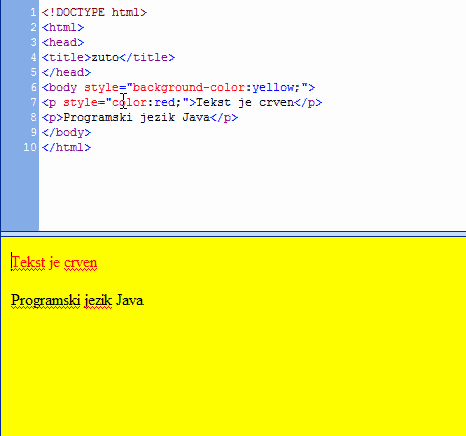Click the opening html tag
The height and width of the screenshot is (436, 466).
click(x=63, y=27)
